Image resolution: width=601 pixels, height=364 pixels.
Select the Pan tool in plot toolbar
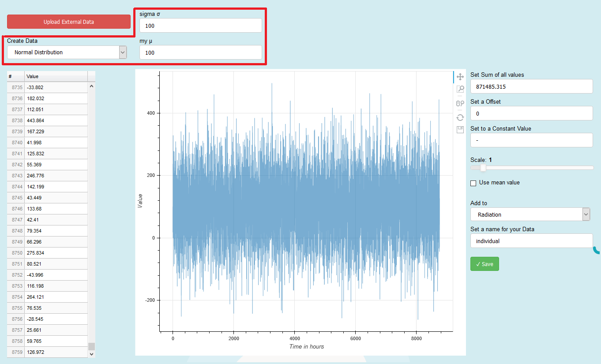click(x=460, y=77)
